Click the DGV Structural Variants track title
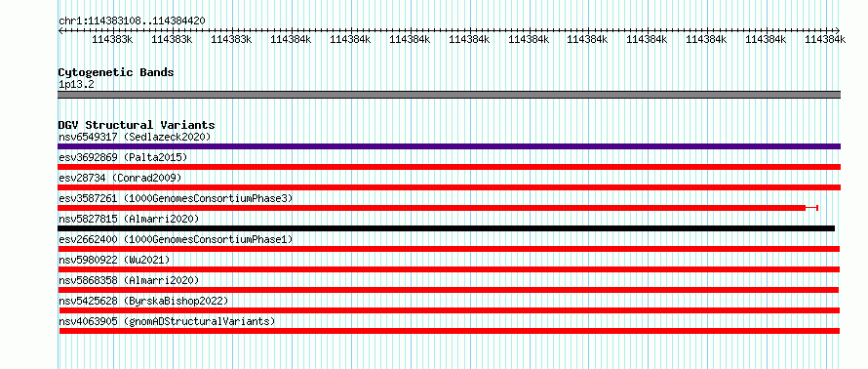 click(x=137, y=125)
